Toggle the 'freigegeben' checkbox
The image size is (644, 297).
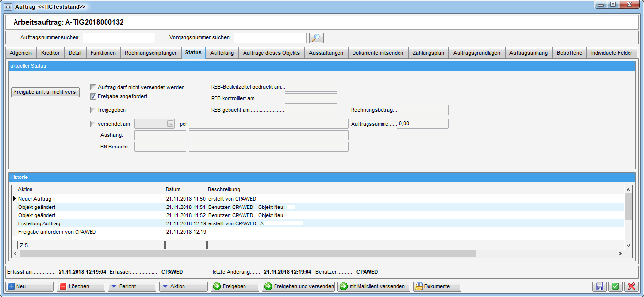(x=93, y=110)
